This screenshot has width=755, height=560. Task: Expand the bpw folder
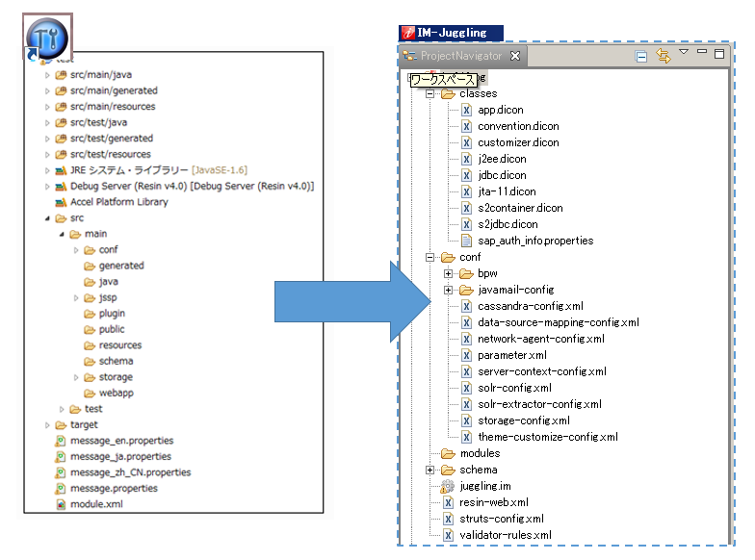(x=449, y=273)
